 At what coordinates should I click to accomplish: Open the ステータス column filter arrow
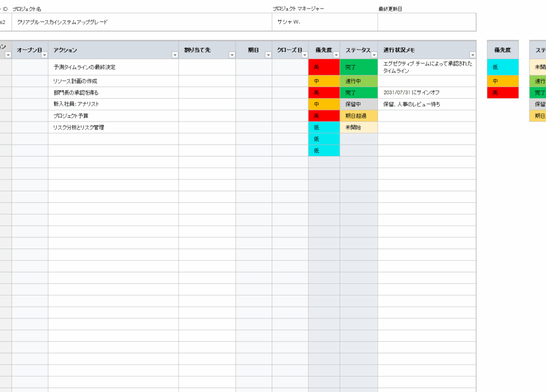(374, 55)
